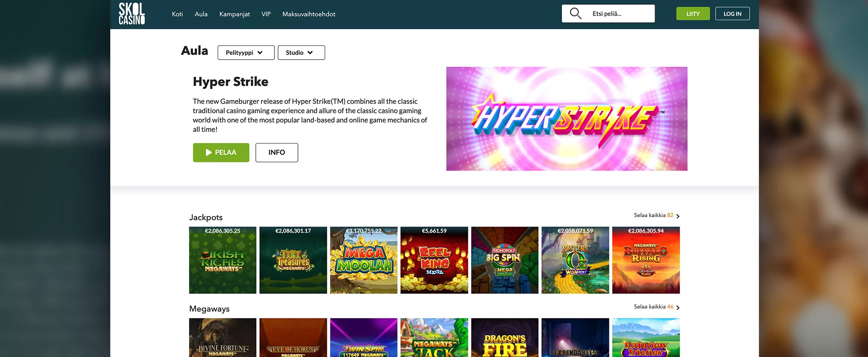The image size is (868, 357).
Task: Open Twin Spin Megaways game
Action: click(x=364, y=338)
